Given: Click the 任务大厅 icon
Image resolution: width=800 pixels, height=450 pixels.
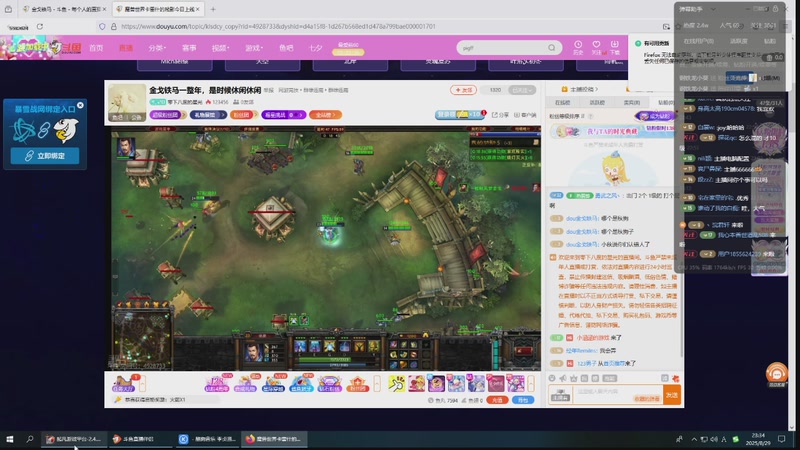Looking at the screenshot, I should point(123,384).
